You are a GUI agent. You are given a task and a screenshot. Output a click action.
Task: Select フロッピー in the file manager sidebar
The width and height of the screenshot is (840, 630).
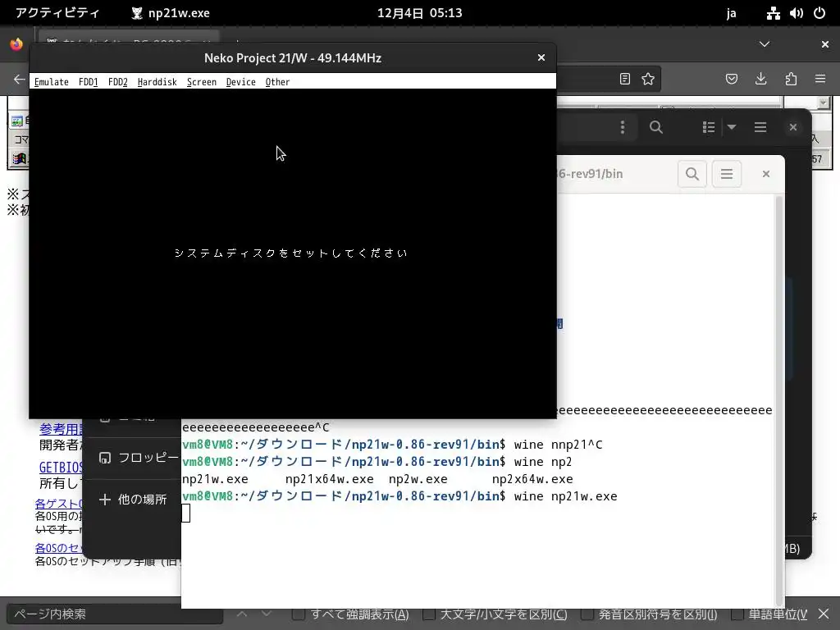coord(138,458)
